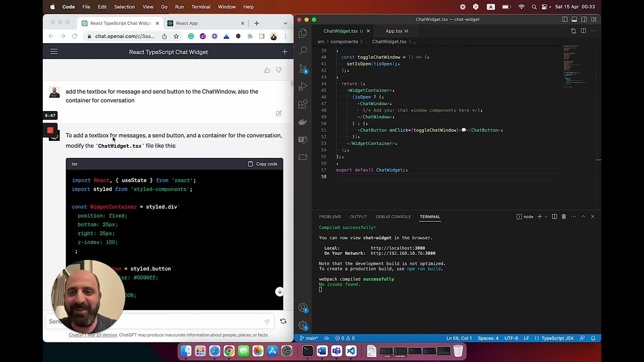Image resolution: width=644 pixels, height=362 pixels.
Task: Open the new terminal launch profile dropdown
Action: (546, 217)
